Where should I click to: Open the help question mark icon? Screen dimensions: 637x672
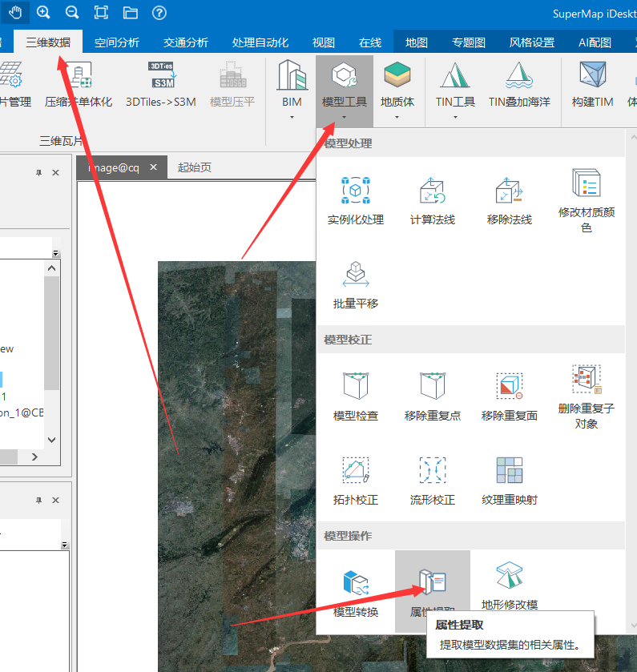[159, 13]
